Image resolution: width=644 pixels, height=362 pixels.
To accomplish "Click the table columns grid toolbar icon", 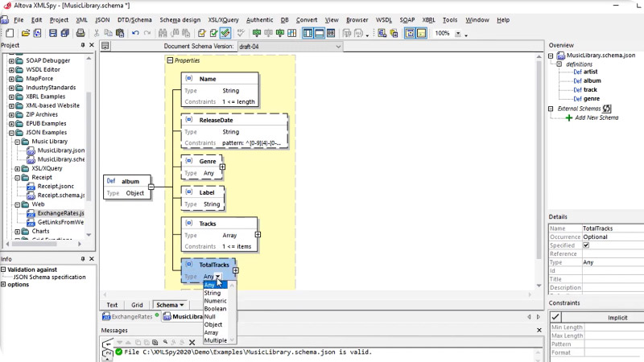I will [292, 33].
